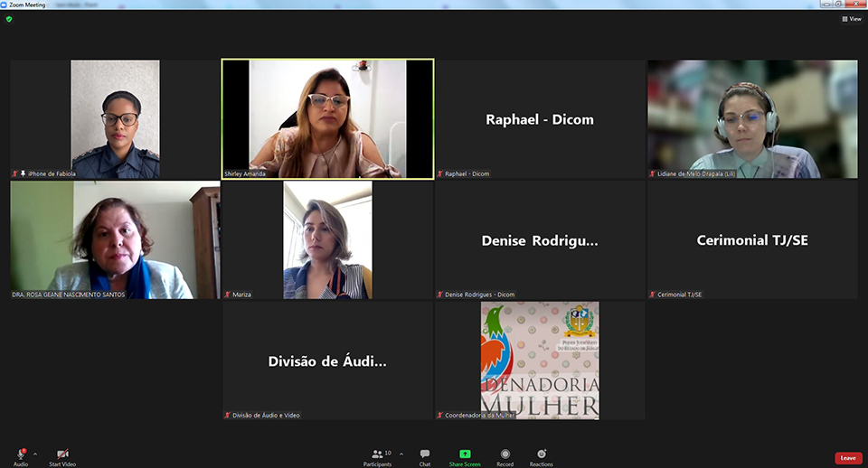Start Video with the camera icon

[62, 454]
